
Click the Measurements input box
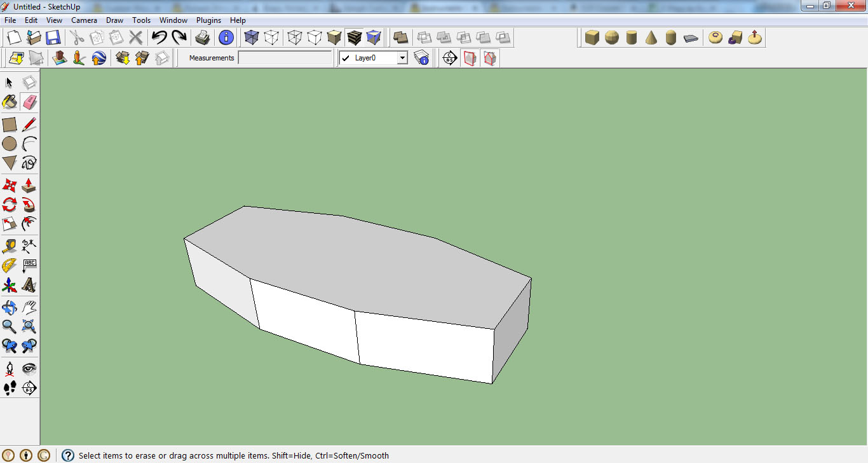(x=285, y=58)
